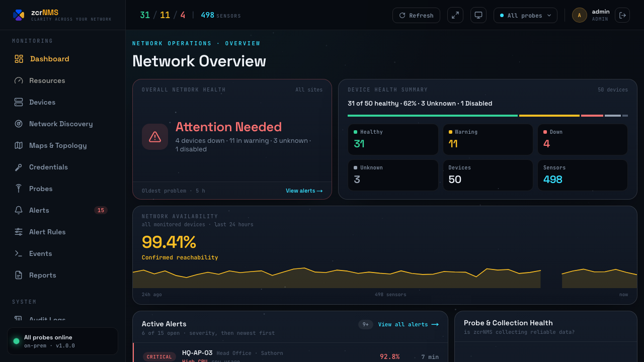Click the CRITICAL badge on HQ-AP-03
The width and height of the screenshot is (644, 362).
tap(159, 356)
